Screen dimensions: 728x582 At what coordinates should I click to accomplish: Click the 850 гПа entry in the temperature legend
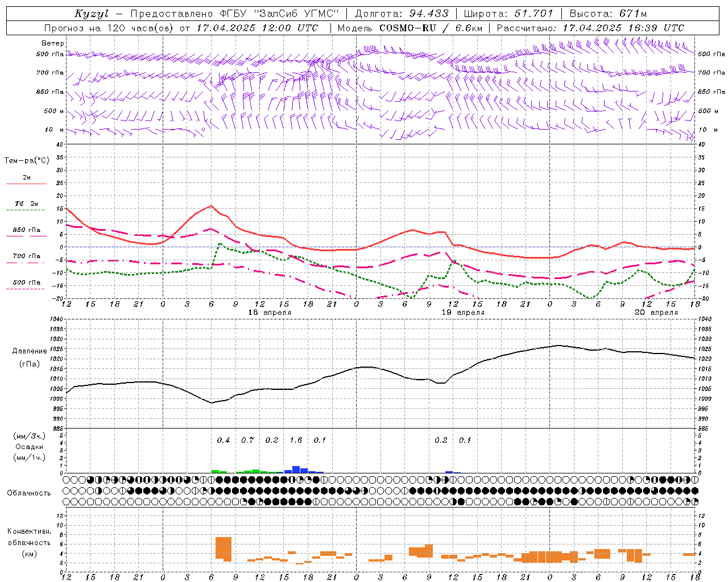point(27,230)
